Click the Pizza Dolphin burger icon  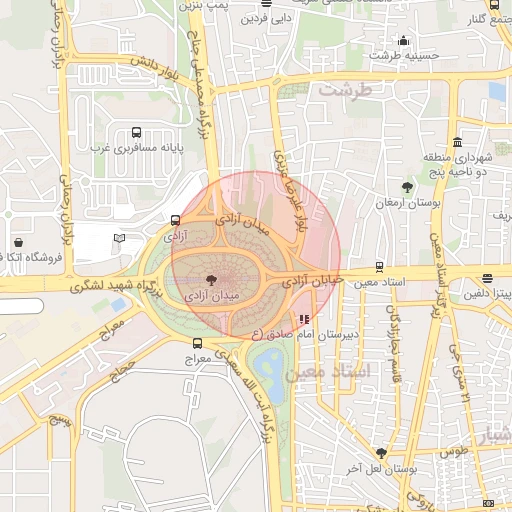487,278
